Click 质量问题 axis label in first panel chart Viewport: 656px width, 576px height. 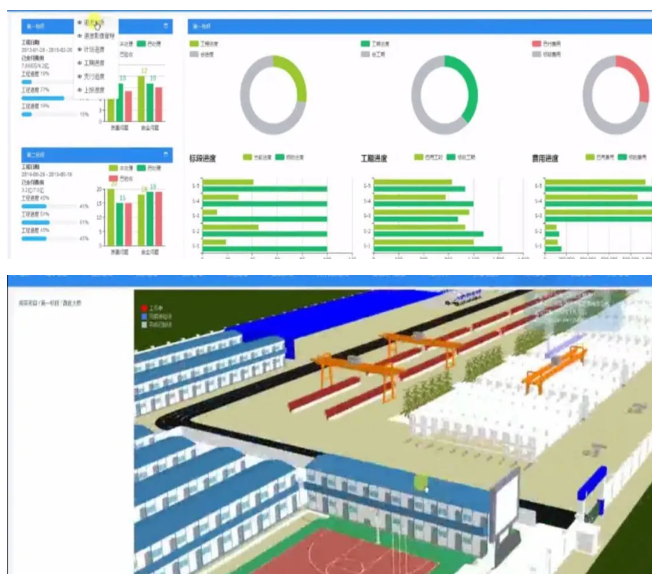click(119, 128)
